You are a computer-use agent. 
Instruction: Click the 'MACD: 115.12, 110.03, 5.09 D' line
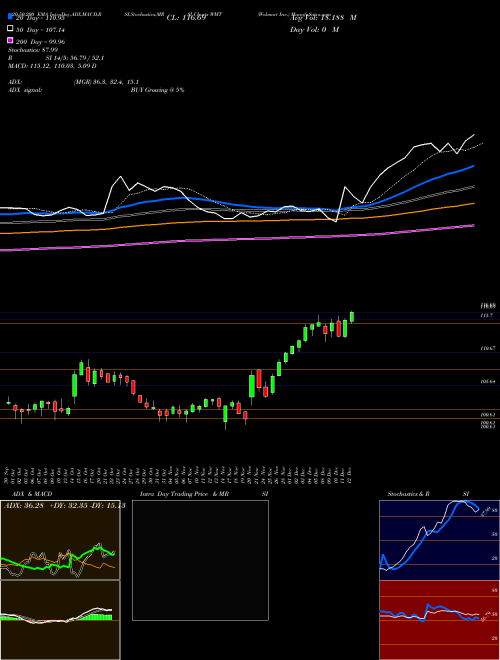tap(52, 66)
